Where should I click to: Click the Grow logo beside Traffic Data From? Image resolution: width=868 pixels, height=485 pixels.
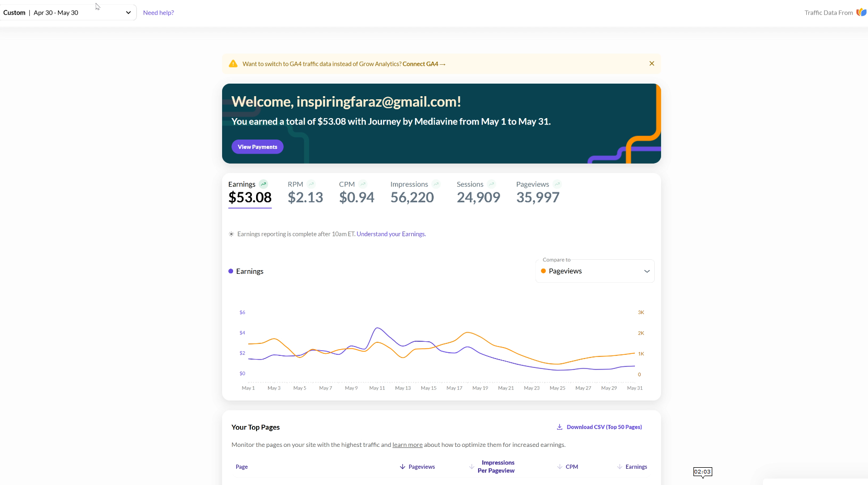pyautogui.click(x=861, y=12)
